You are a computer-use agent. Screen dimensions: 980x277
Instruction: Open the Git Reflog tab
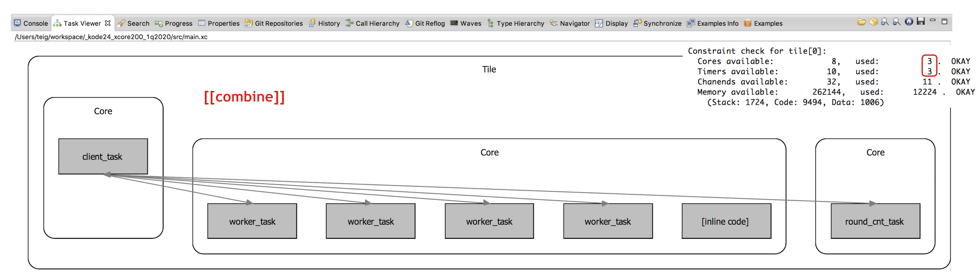425,23
